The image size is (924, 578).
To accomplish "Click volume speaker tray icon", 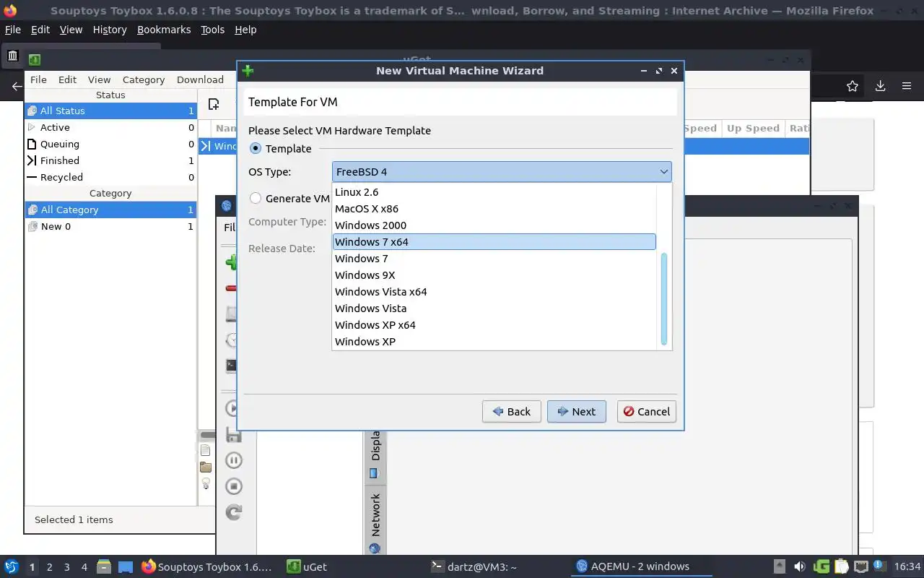I will [799, 566].
